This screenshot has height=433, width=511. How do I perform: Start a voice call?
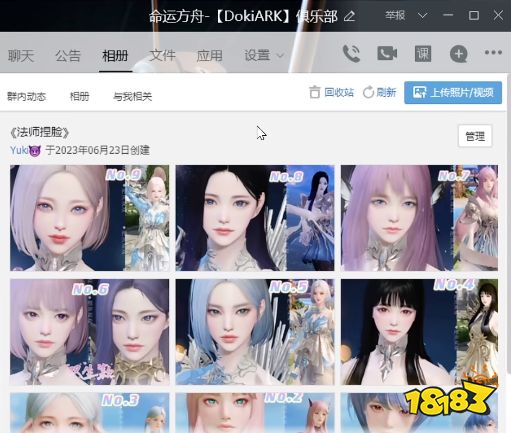[351, 53]
